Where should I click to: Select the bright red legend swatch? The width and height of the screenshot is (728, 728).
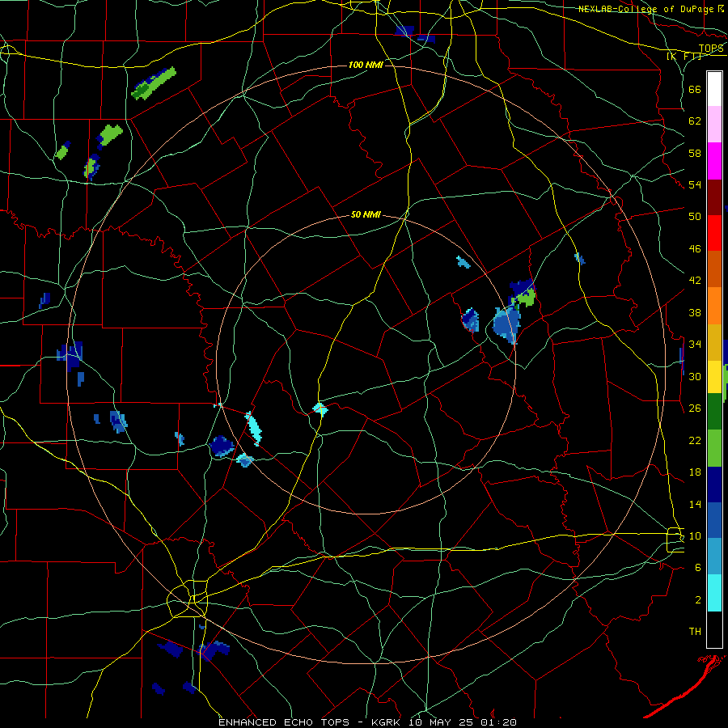tap(714, 233)
